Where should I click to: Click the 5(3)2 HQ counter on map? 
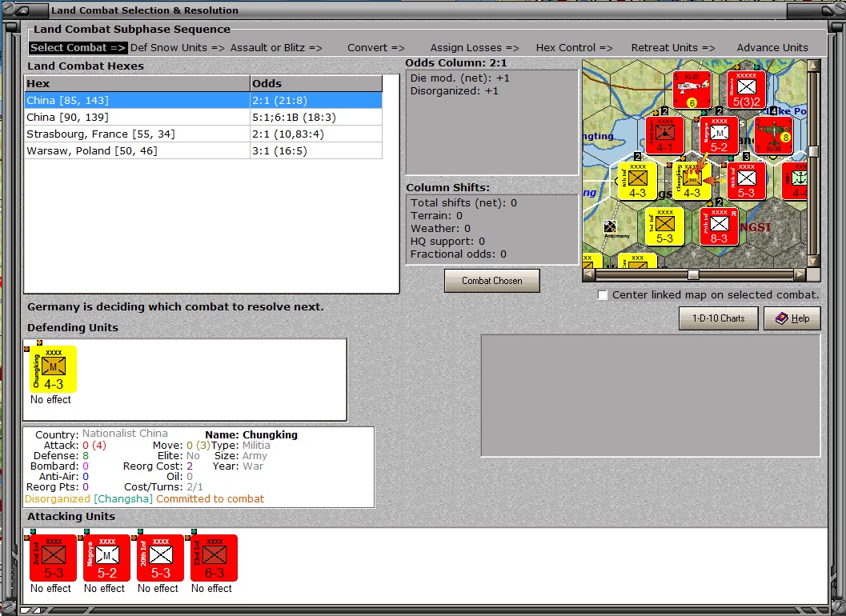[x=746, y=90]
